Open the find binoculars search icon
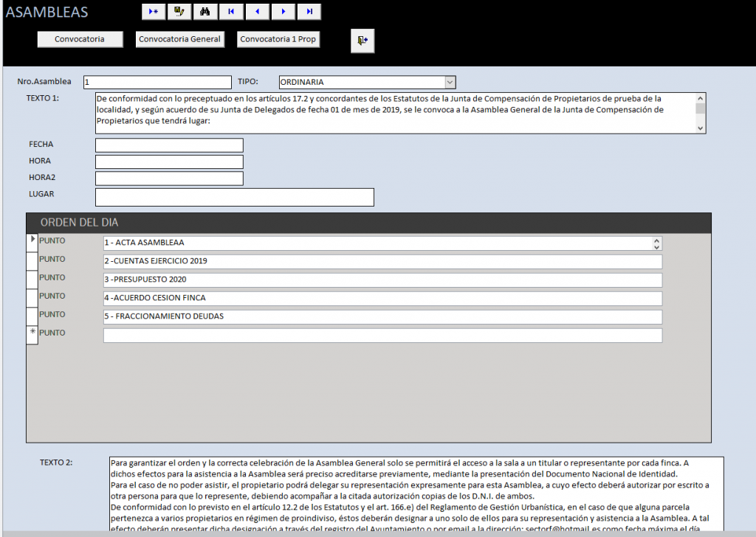The height and width of the screenshot is (537, 756). coord(205,12)
